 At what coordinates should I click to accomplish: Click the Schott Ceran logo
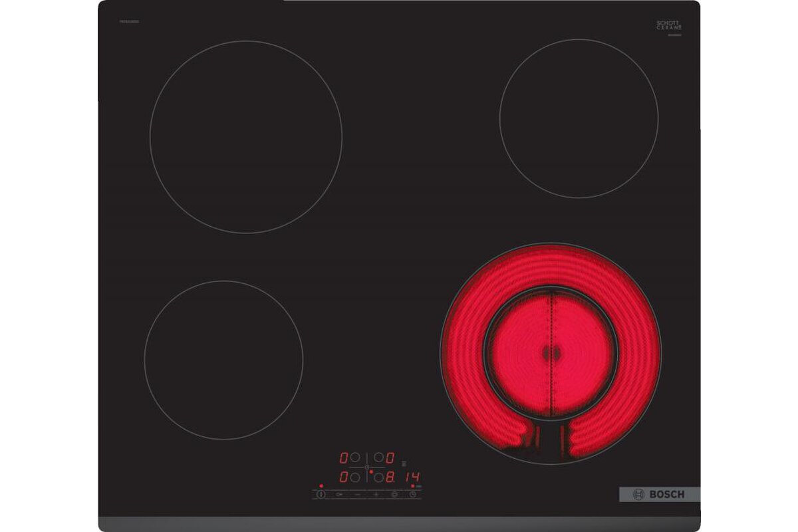[669, 27]
